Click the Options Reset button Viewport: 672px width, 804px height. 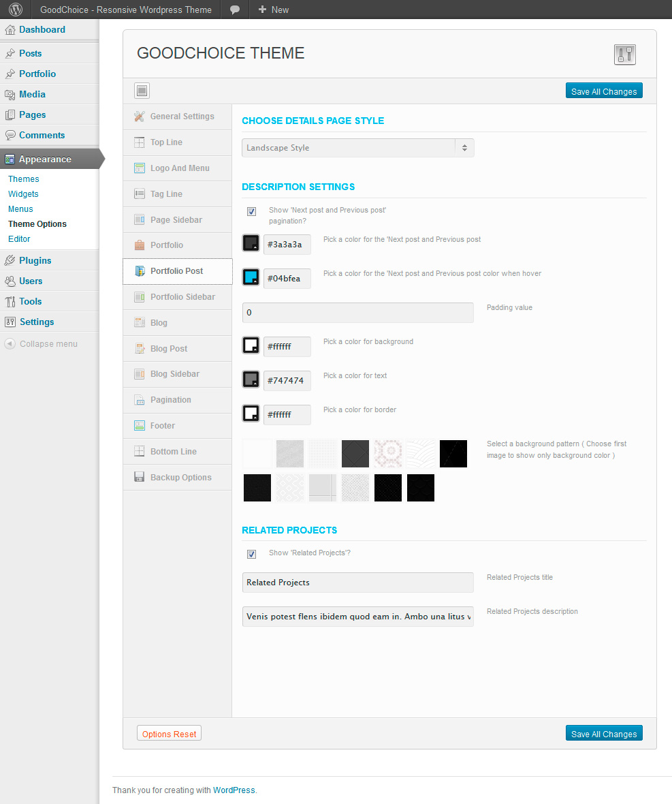[x=169, y=733]
